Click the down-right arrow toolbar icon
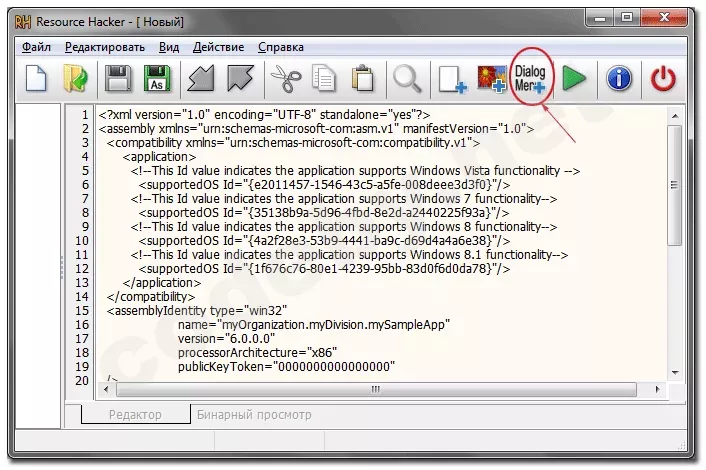Screen dimensions: 706x470 240,78
